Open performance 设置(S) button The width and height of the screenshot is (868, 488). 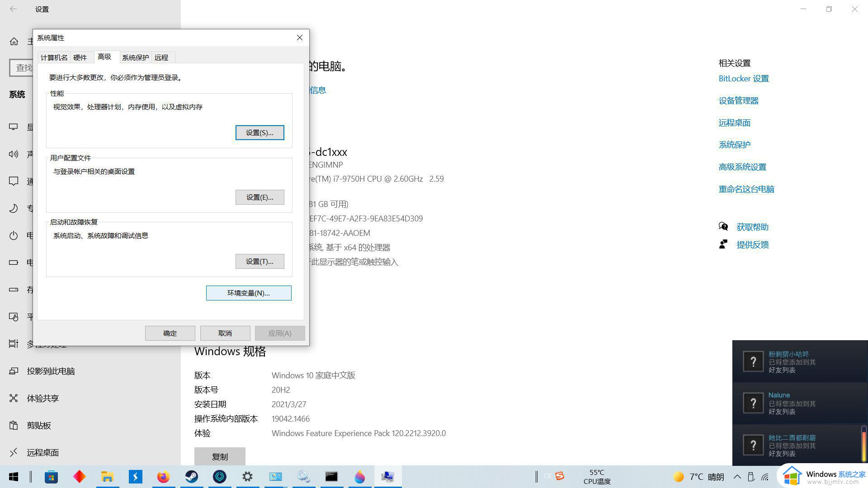(259, 132)
